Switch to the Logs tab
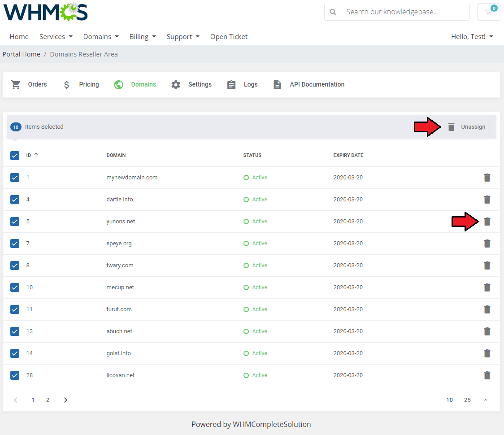Viewport: 504px width, 435px height. pyautogui.click(x=242, y=85)
